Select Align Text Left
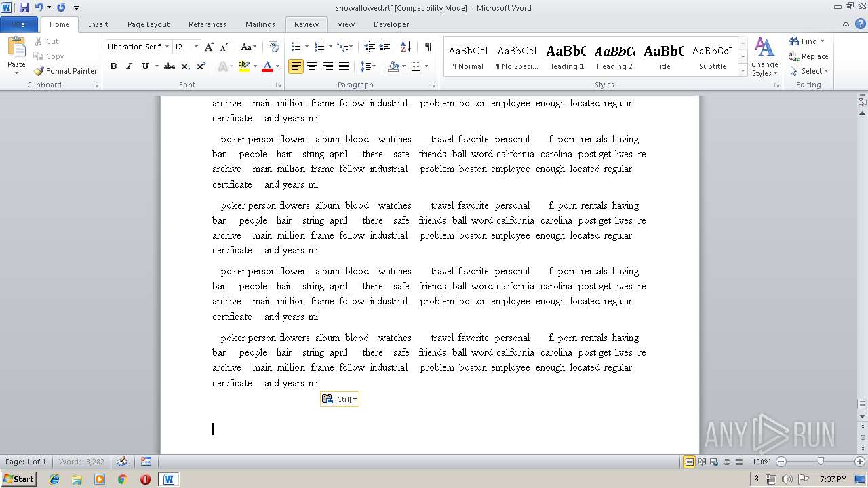 coord(296,66)
